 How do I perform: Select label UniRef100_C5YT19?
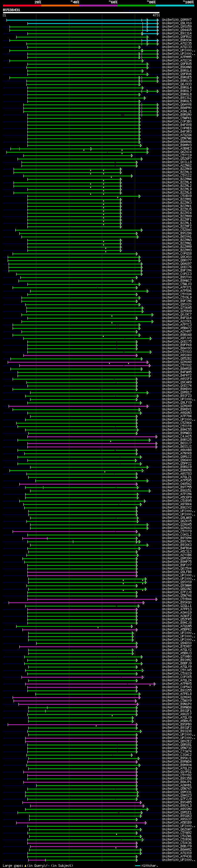(177, 155)
